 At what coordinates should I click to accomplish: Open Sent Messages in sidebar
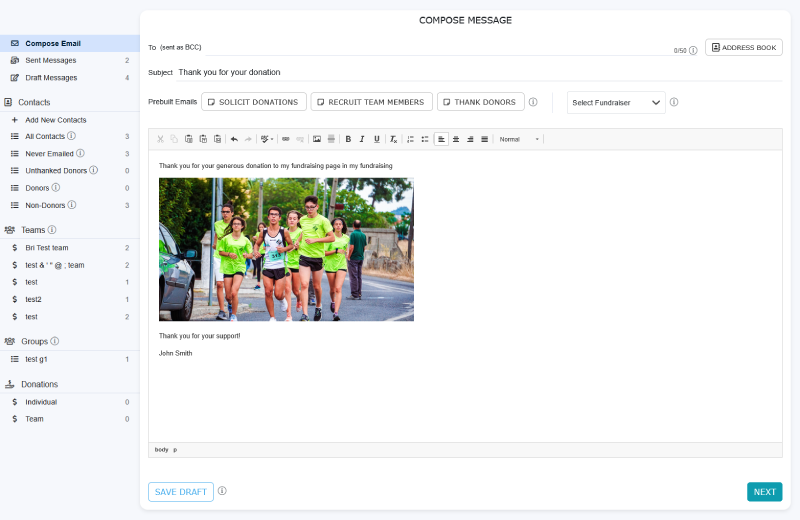click(51, 60)
